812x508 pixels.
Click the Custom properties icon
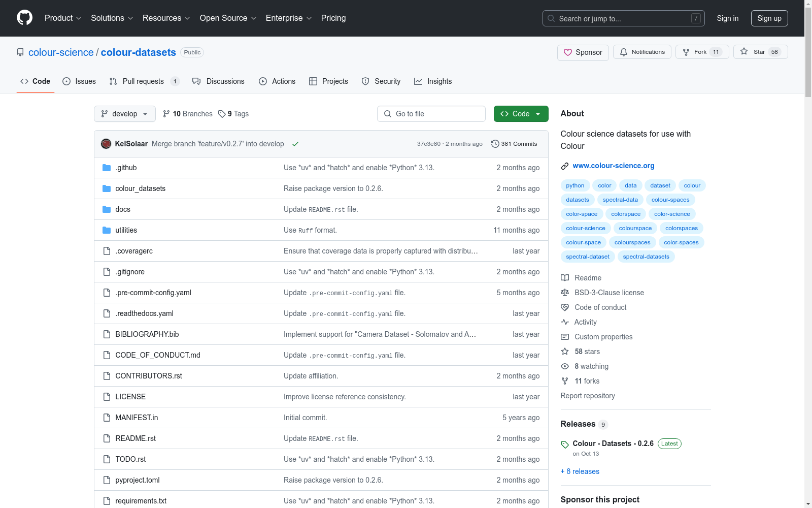565,337
